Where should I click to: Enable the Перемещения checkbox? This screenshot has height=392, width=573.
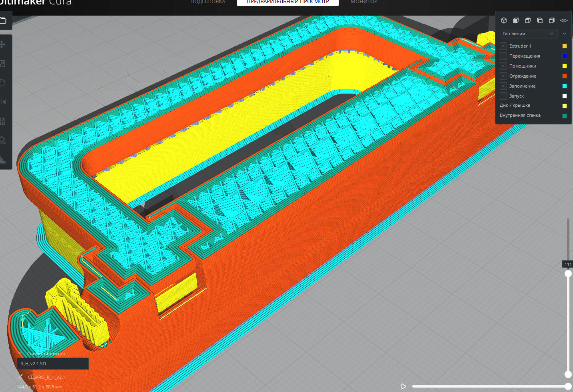pos(503,56)
